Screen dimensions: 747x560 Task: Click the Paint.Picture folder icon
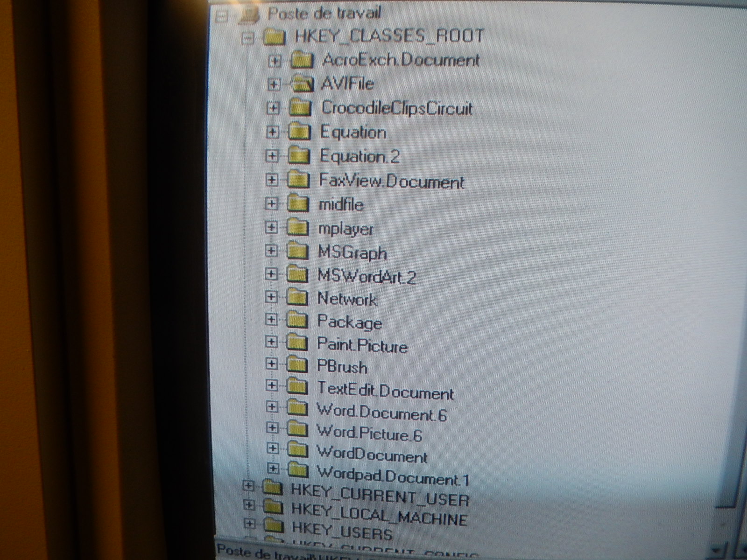297,343
